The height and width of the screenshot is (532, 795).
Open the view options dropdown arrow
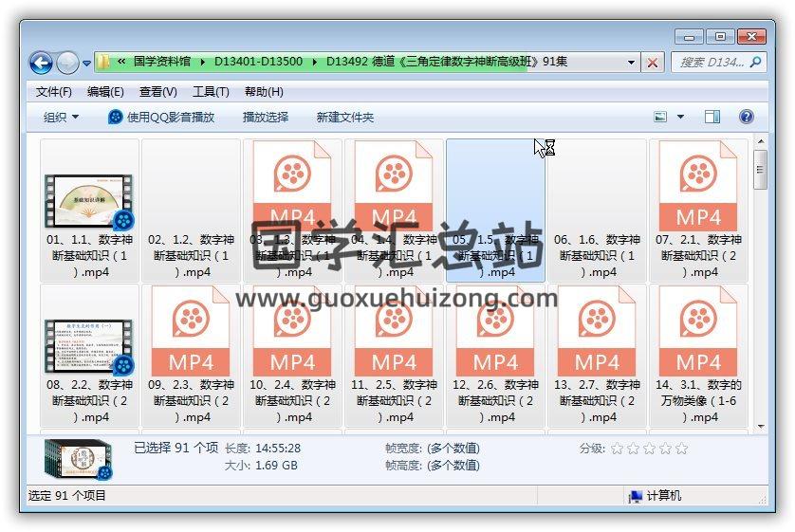point(680,117)
